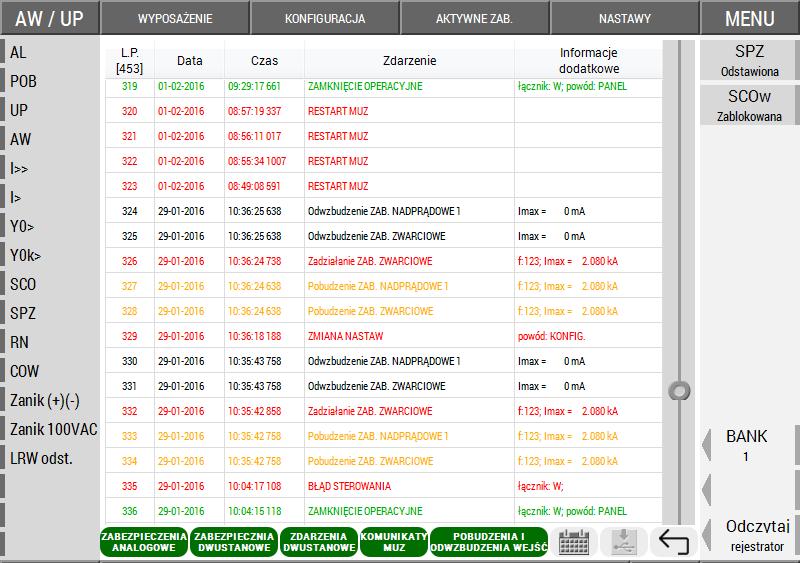Click the Data column header
800x563 pixels.
click(189, 60)
